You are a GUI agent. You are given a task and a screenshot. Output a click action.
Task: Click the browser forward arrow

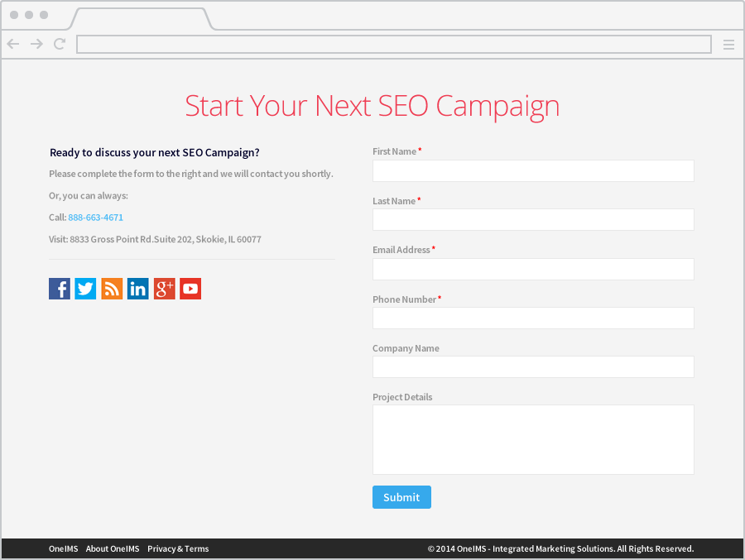[36, 45]
